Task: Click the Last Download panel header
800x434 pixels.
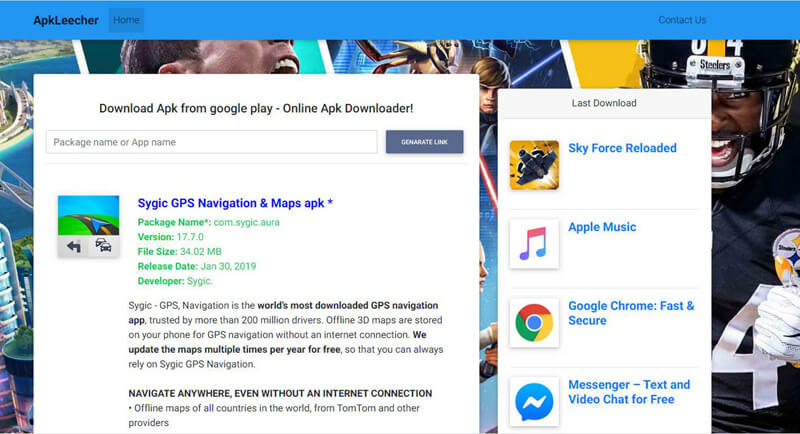Action: 604,103
